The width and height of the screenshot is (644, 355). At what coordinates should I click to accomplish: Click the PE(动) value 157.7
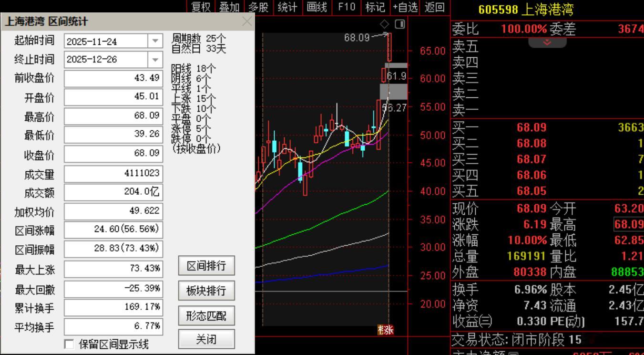pos(629,321)
